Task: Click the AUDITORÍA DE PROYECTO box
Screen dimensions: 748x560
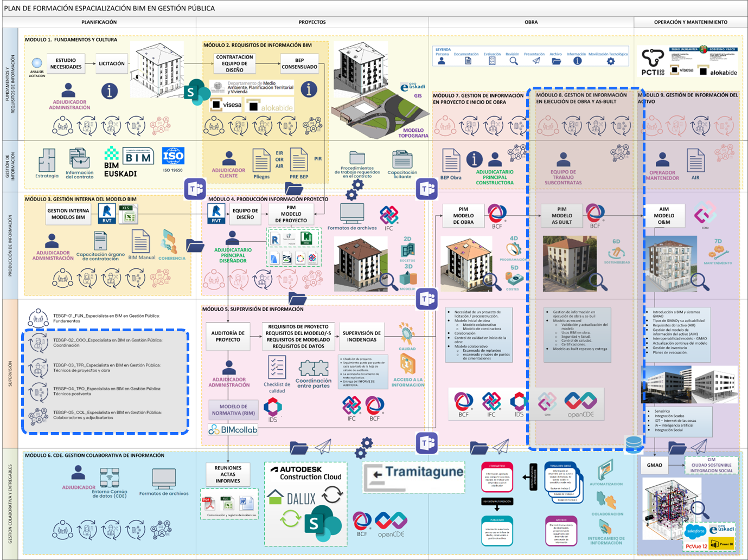Action: pos(228,337)
